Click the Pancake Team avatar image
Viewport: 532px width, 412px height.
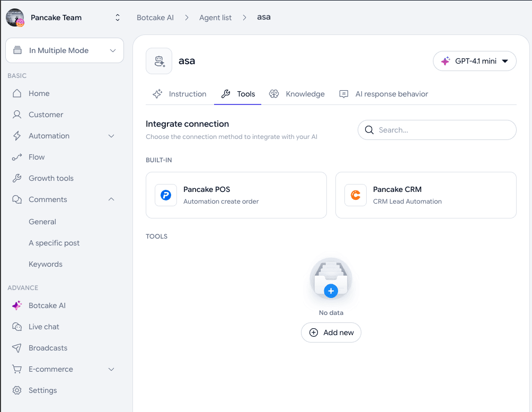[x=15, y=17]
